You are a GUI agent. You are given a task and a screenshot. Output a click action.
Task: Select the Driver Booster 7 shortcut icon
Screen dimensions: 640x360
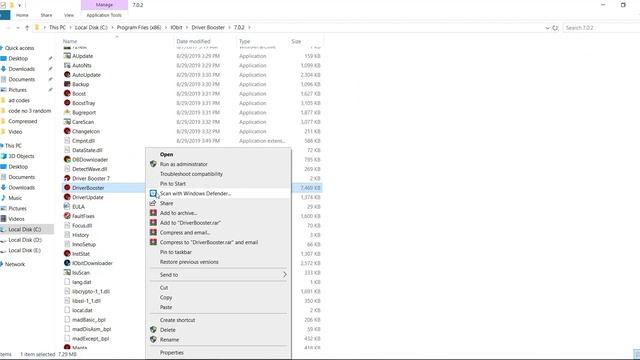point(67,178)
